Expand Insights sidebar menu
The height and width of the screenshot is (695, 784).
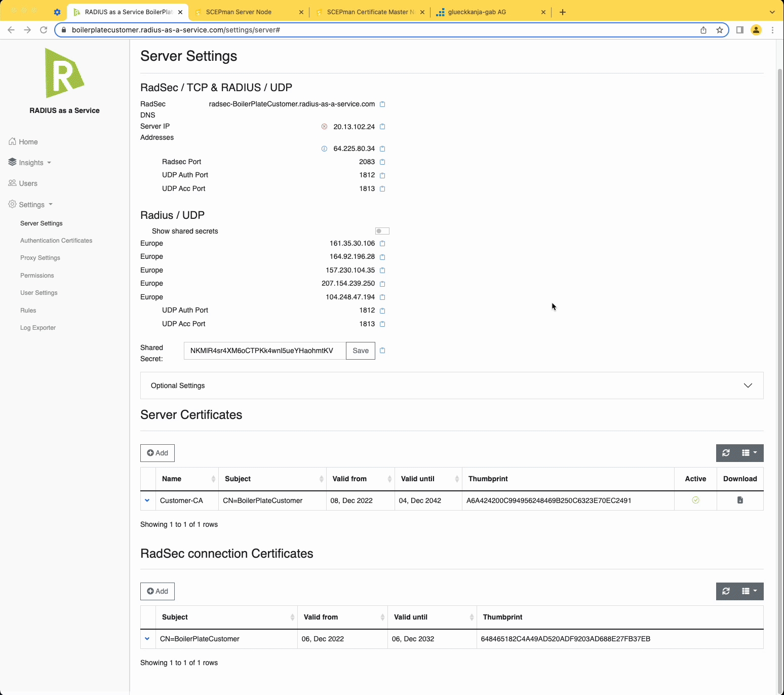[x=30, y=163]
